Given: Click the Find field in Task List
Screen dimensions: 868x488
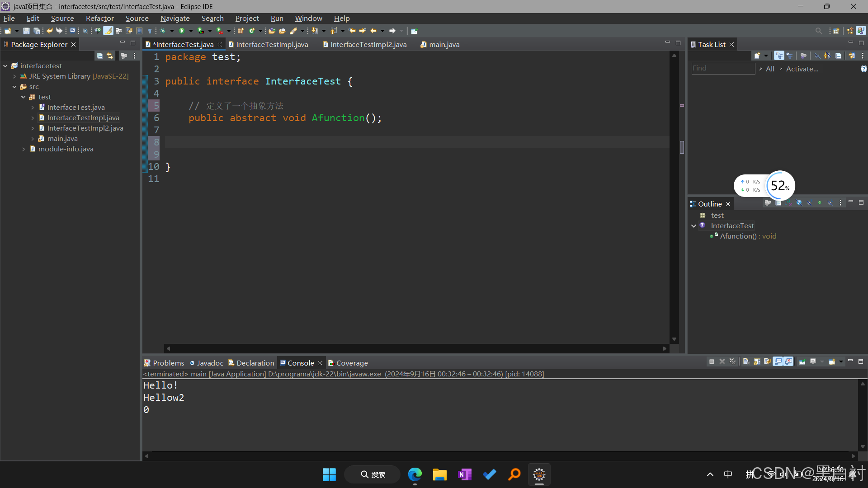Looking at the screenshot, I should 723,68.
